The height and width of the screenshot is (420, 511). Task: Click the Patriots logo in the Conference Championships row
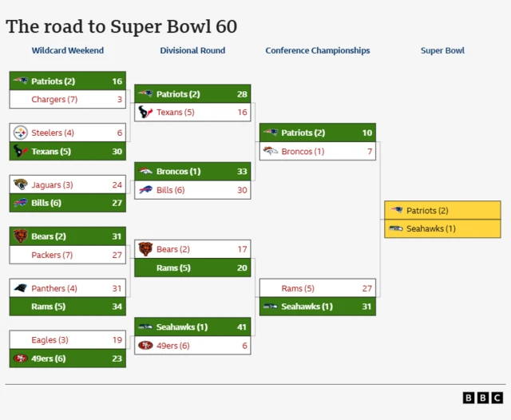(271, 132)
